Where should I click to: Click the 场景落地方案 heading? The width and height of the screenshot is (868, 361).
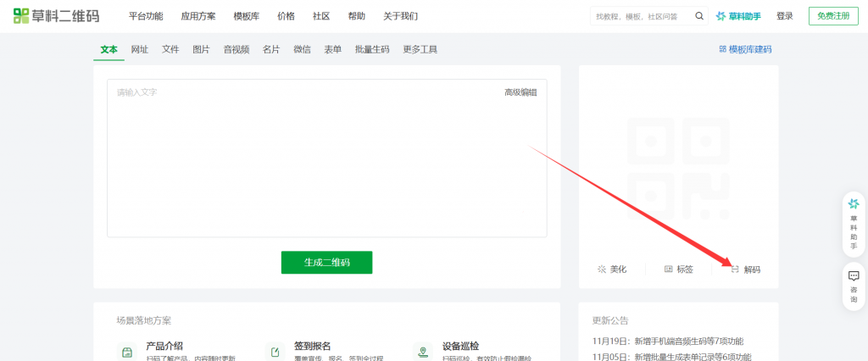pos(144,320)
